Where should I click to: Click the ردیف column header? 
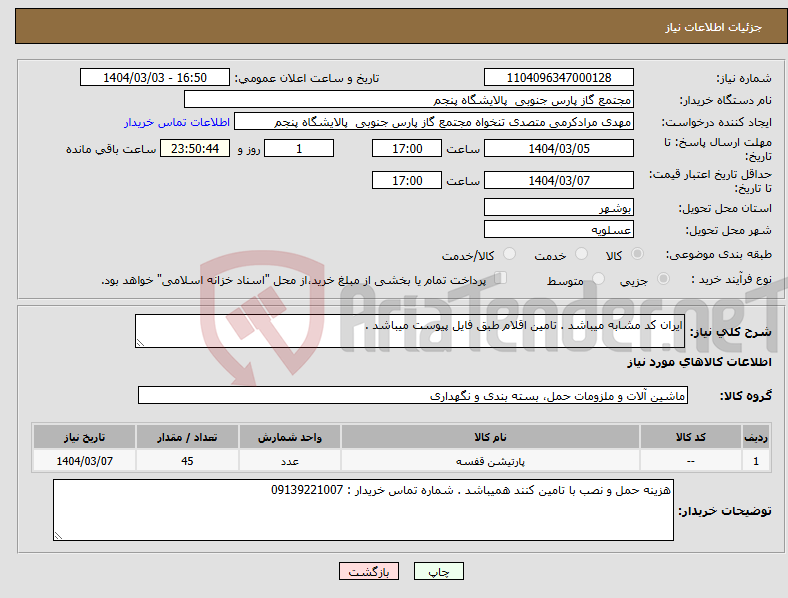pos(756,437)
